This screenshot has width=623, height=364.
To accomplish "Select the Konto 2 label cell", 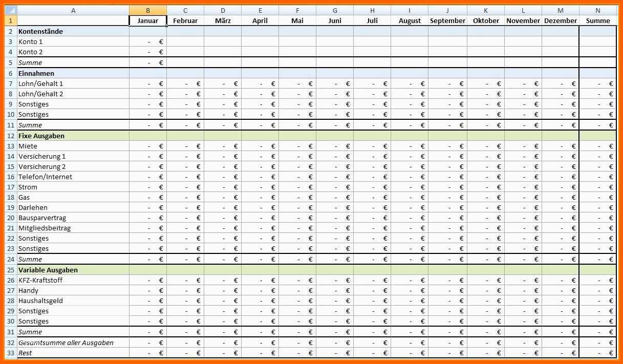I will pyautogui.click(x=73, y=52).
